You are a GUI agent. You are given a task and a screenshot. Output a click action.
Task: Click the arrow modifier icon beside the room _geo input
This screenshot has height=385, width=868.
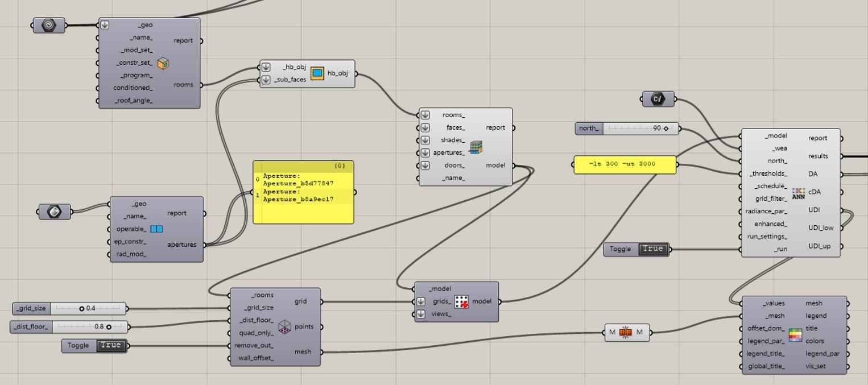pyautogui.click(x=105, y=25)
